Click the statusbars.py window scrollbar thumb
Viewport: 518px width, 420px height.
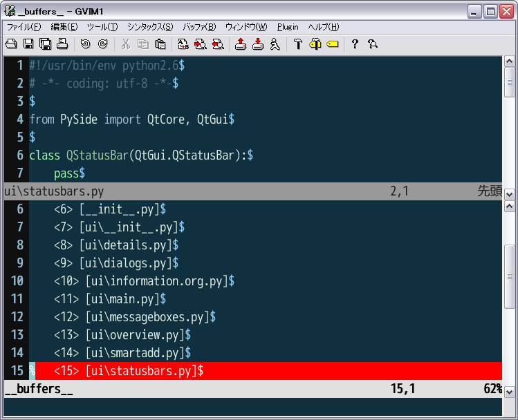coord(509,82)
